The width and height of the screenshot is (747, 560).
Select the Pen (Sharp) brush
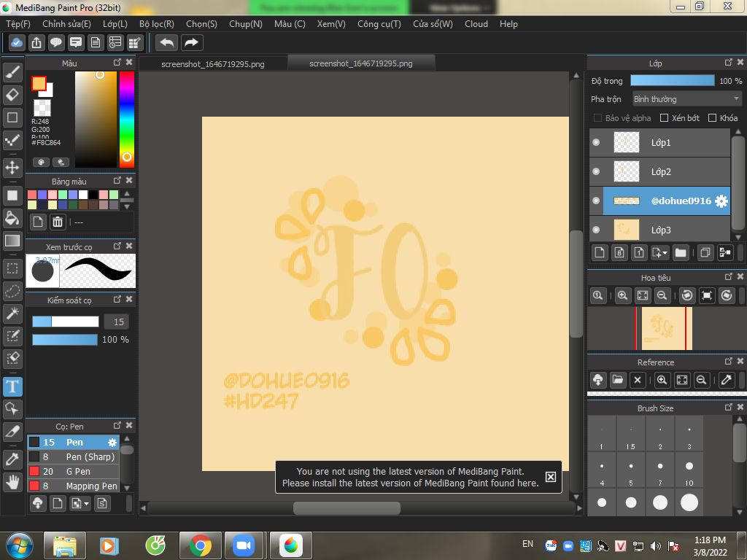click(74, 456)
